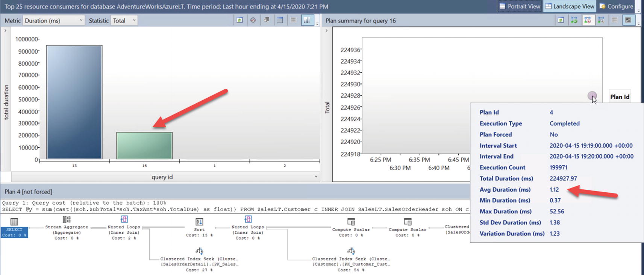Select bar chart format in left toolbar
The image size is (644, 275).
tap(307, 20)
